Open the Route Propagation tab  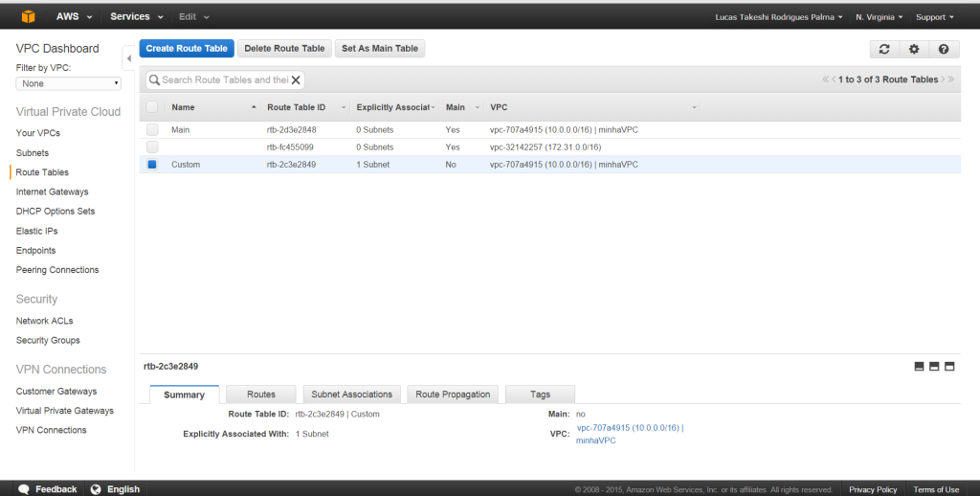[453, 395]
